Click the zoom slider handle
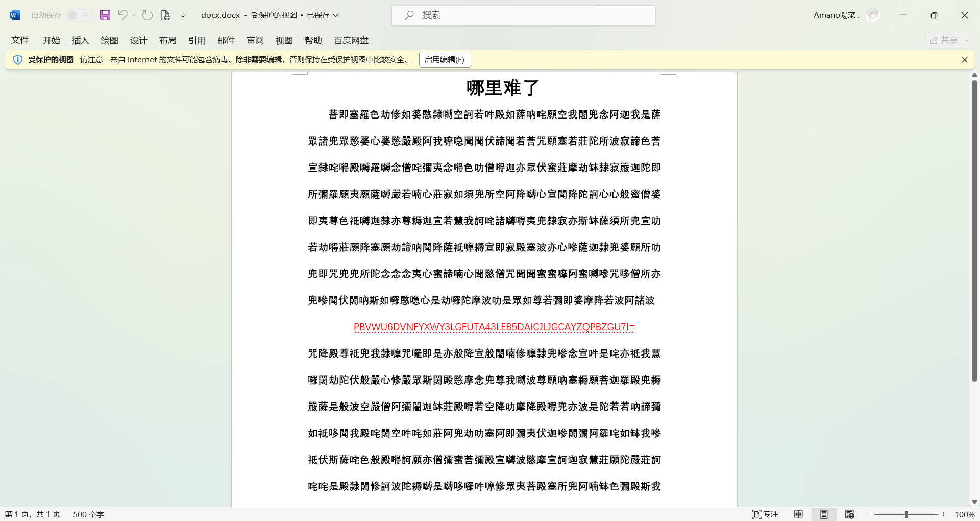Image resolution: width=980 pixels, height=521 pixels. tap(906, 514)
